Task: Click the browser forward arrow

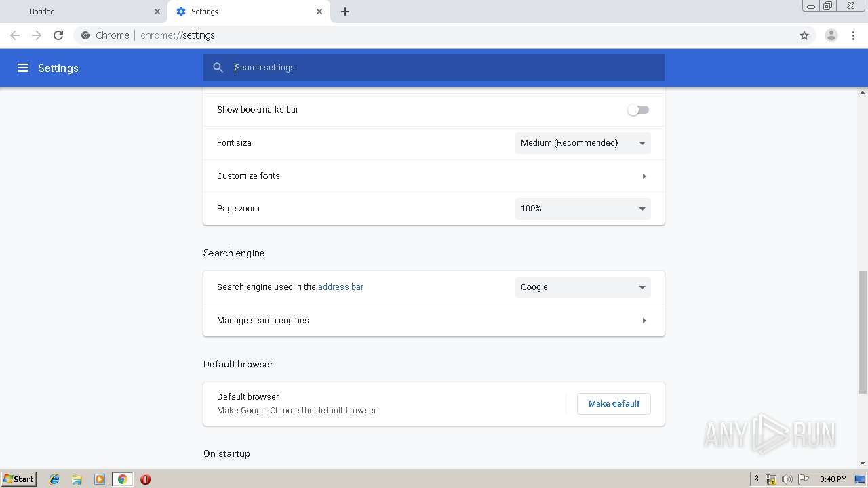Action: 37,35
